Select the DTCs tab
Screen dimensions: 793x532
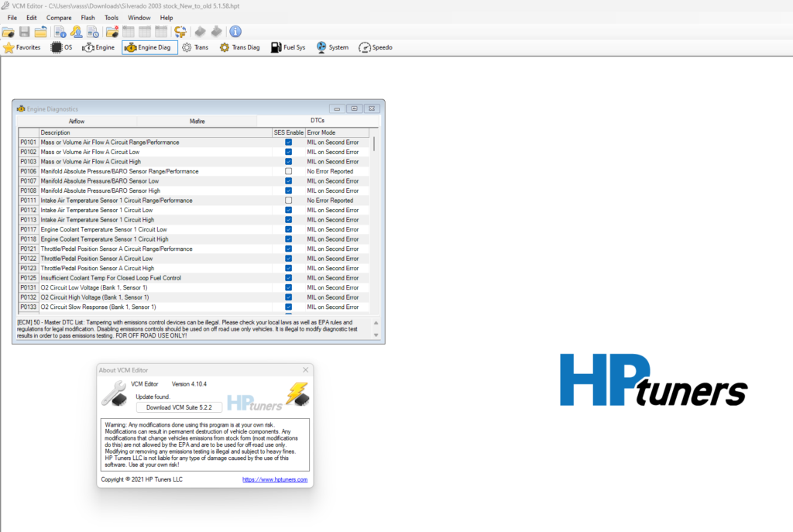point(318,121)
